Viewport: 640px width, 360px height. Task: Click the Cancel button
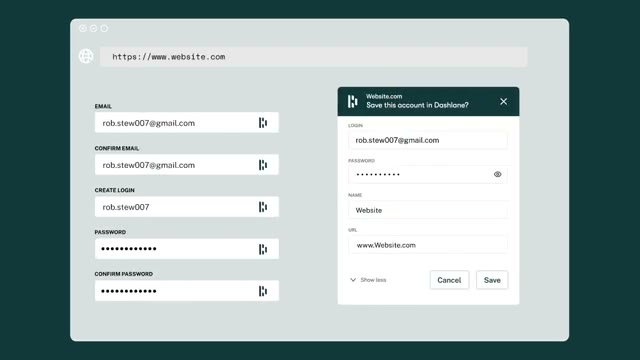tap(449, 280)
